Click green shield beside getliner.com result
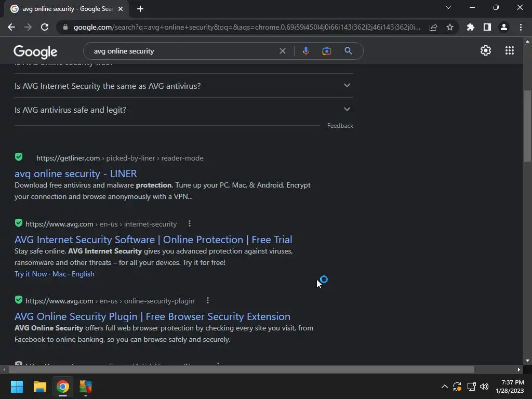 19,157
